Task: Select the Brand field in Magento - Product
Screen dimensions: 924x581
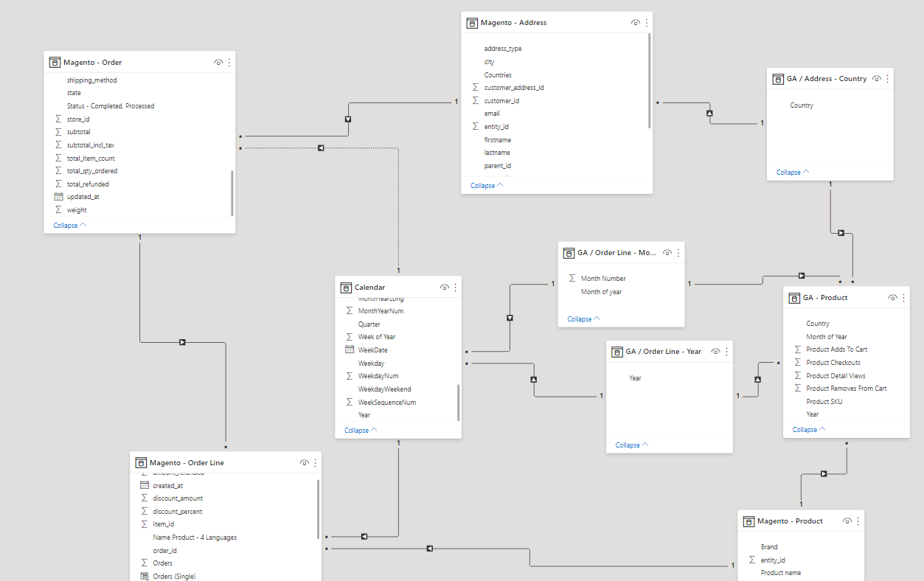Action: pos(769,547)
